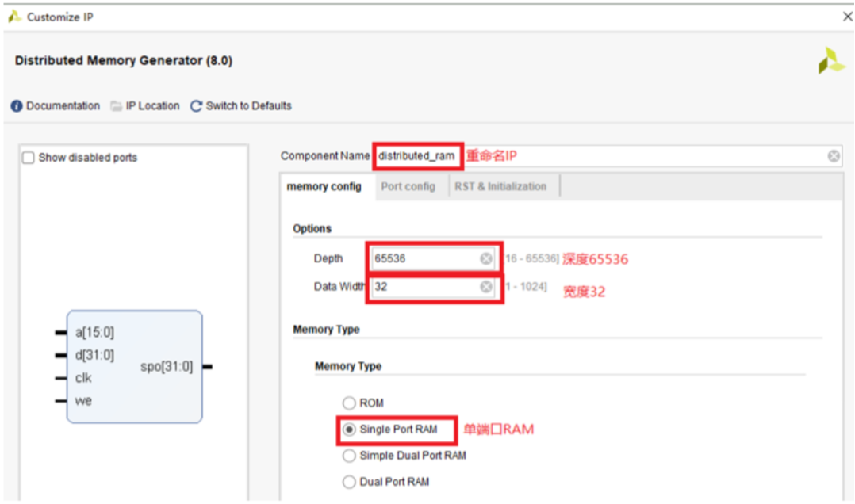Select Dual Port RAM memory type
855x504 pixels.
(349, 482)
